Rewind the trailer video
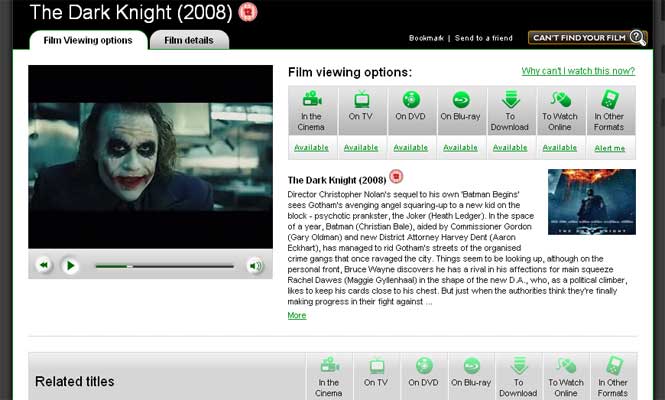 [x=44, y=266]
